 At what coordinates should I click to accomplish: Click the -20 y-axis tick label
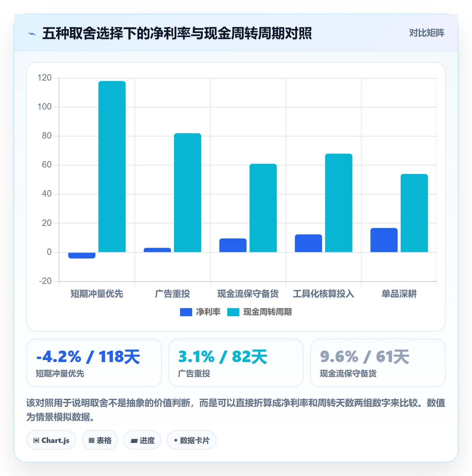point(45,281)
